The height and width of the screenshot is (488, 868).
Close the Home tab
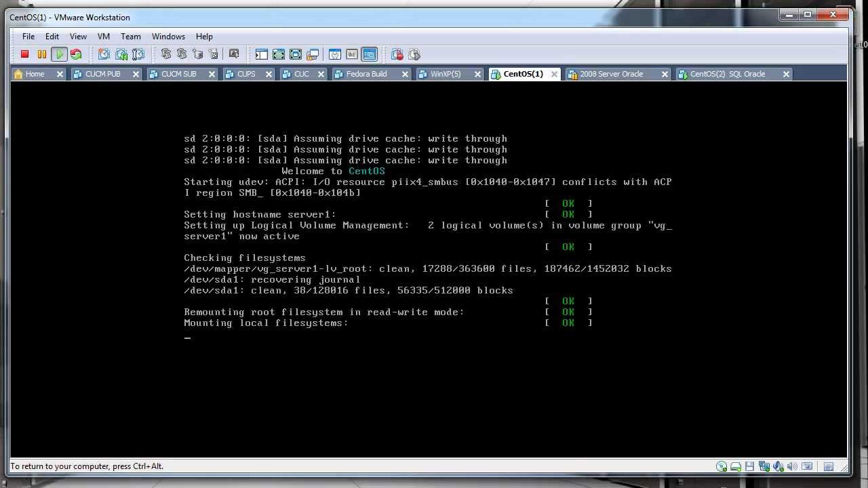pyautogui.click(x=60, y=74)
